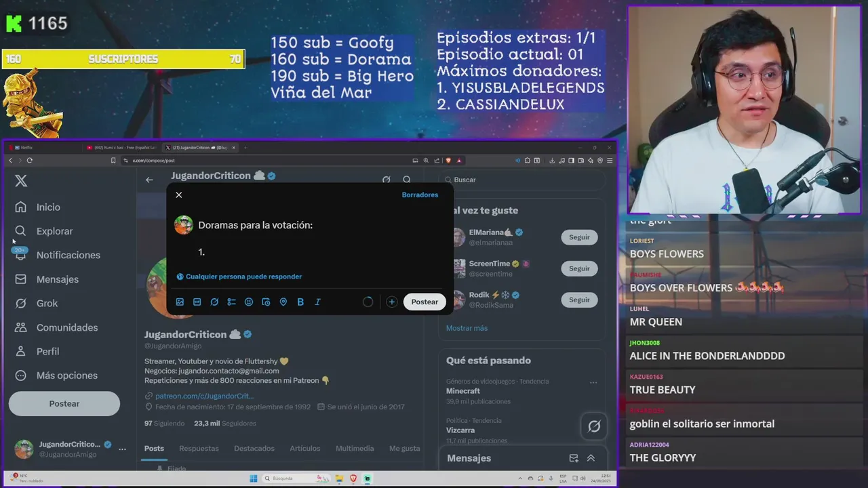868x488 pixels.
Task: View 97 Siguiendo list
Action: pyautogui.click(x=164, y=424)
